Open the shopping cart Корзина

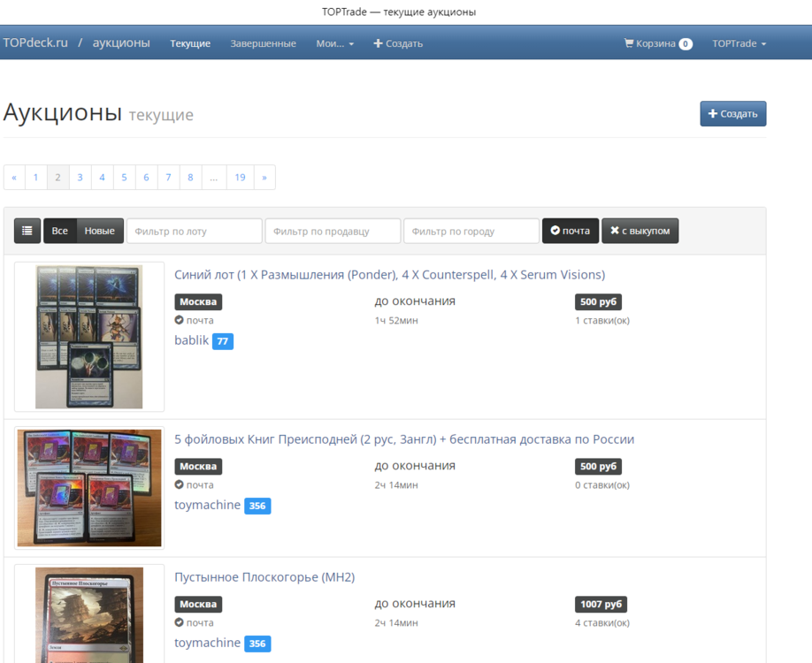pos(657,43)
